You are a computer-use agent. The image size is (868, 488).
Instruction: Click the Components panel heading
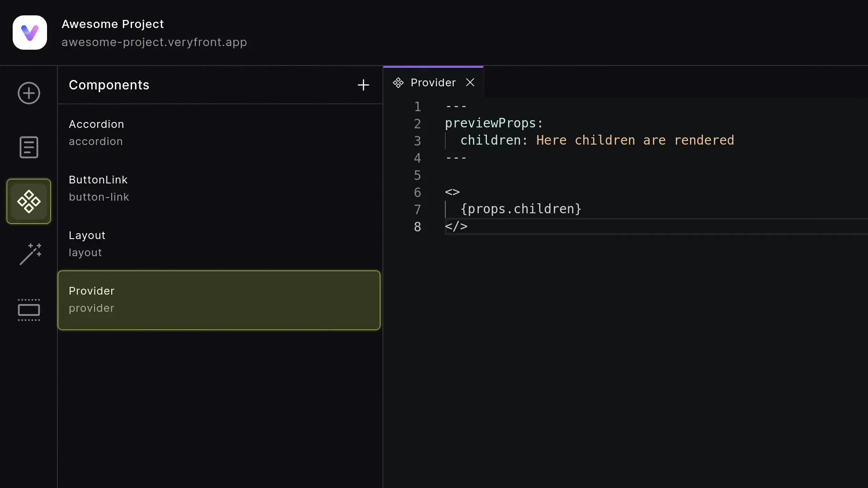click(x=109, y=85)
